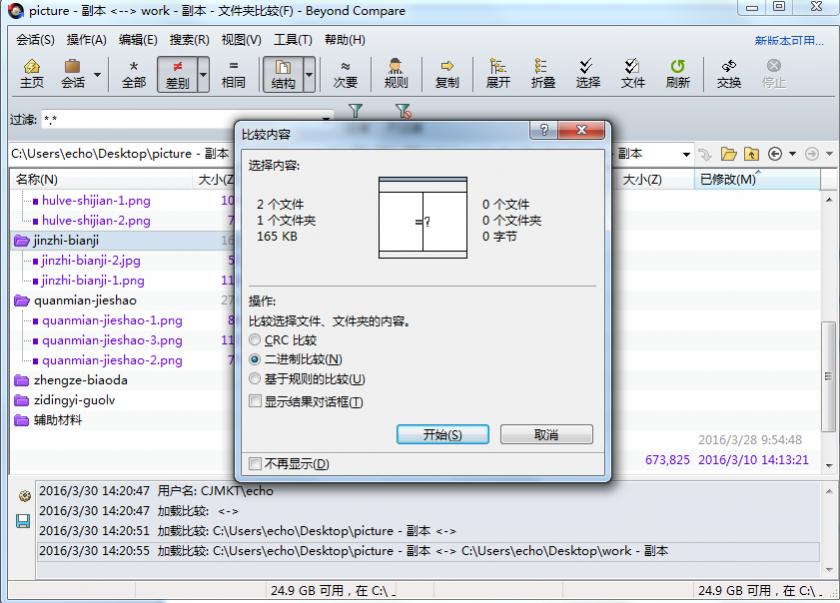840x603 pixels.
Task: Open the 差别 button dropdown arrow
Action: tap(205, 77)
